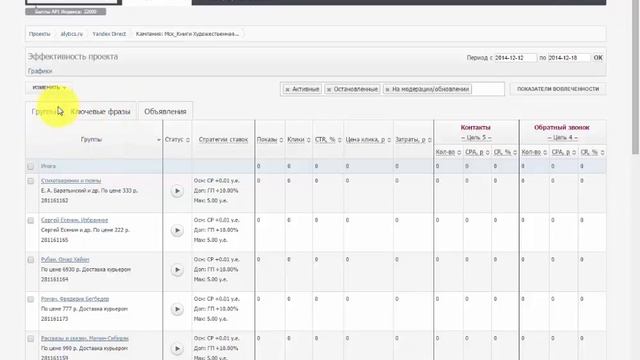Tick checkbox in the 990 р. row
Image resolution: width=640 pixels, height=360 pixels.
31,339
